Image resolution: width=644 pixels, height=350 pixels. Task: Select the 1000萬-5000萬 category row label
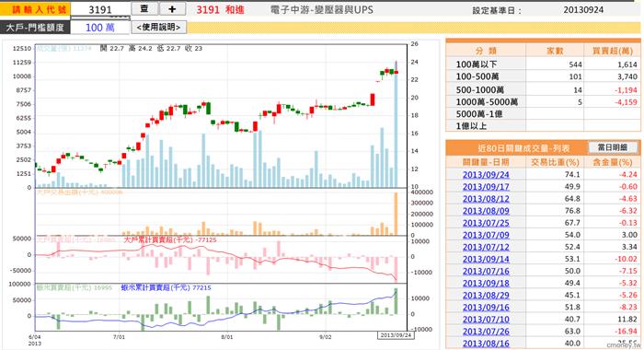pos(487,102)
